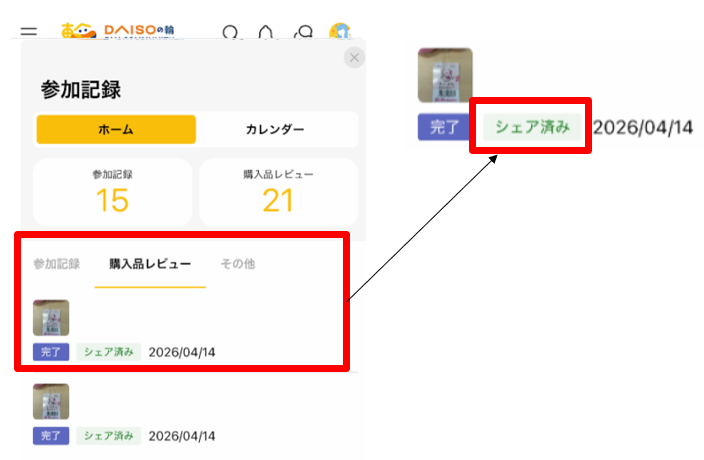
Task: Click 完了 badge on first review
Action: coord(51,352)
